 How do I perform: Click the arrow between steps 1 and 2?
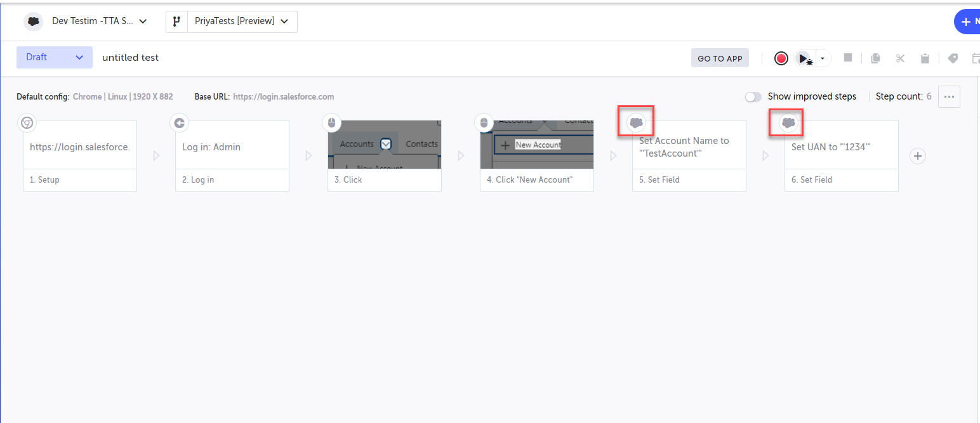click(x=156, y=155)
